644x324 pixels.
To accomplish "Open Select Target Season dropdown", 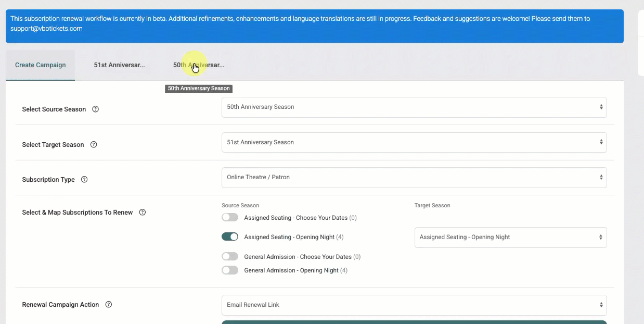I will click(x=414, y=142).
